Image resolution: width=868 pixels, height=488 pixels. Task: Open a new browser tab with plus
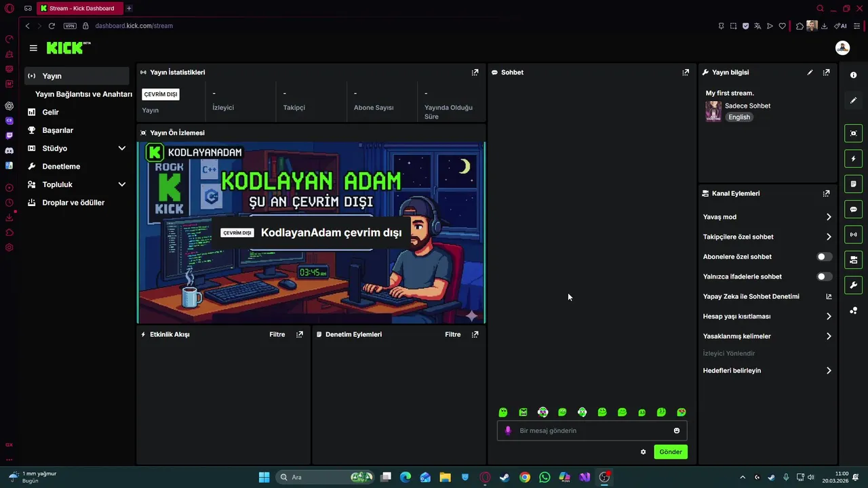(129, 9)
